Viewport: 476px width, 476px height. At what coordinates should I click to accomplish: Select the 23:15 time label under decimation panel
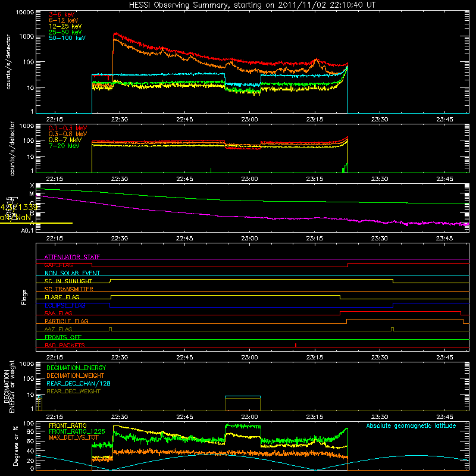pos(315,417)
